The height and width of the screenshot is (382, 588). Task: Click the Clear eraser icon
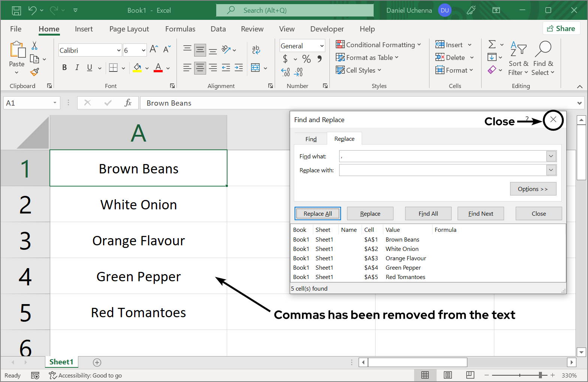(492, 70)
